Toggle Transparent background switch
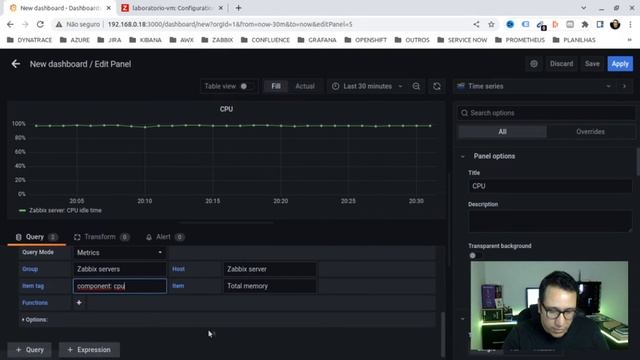This screenshot has width=640, height=360. click(475, 256)
